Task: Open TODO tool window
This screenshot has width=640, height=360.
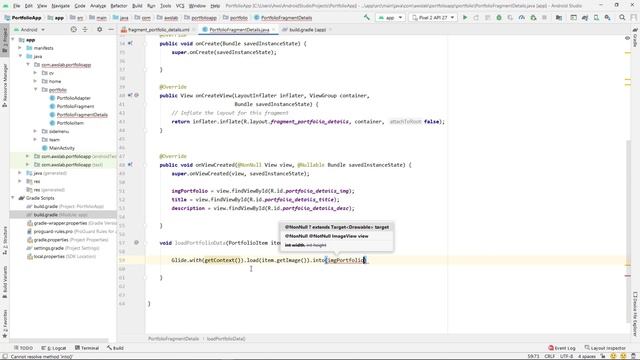Action: (x=23, y=348)
